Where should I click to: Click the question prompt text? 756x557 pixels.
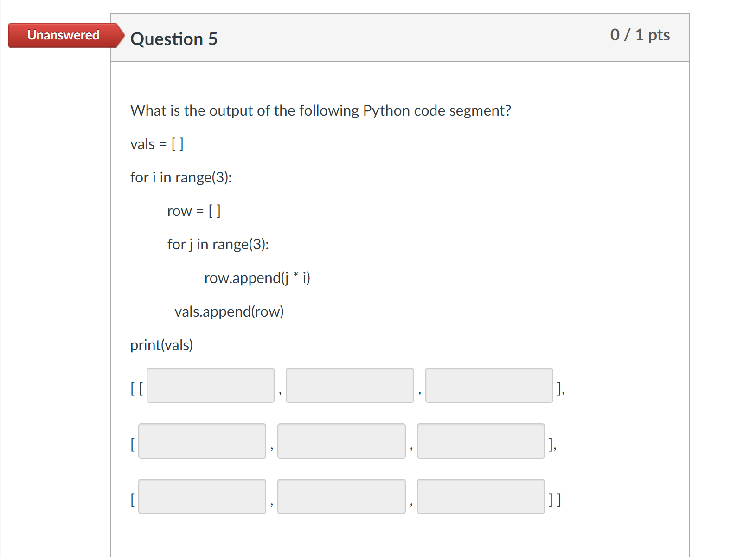pyautogui.click(x=320, y=110)
